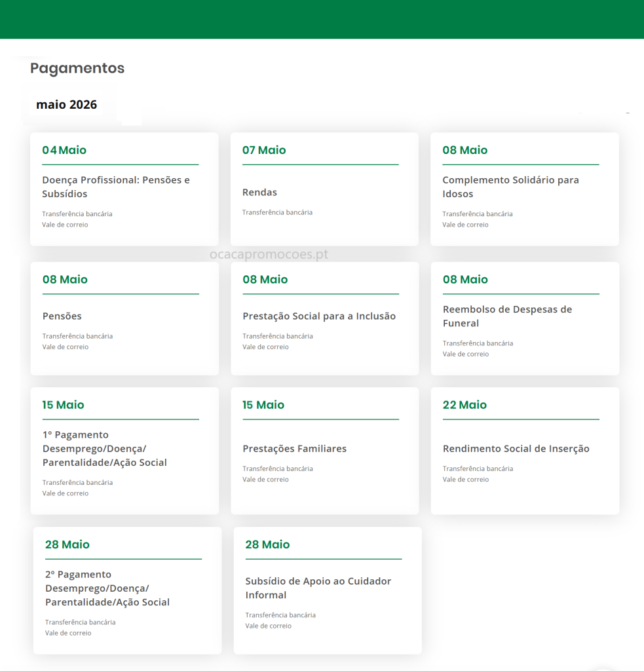Click the 22 Maio date header
644x671 pixels.
point(464,405)
